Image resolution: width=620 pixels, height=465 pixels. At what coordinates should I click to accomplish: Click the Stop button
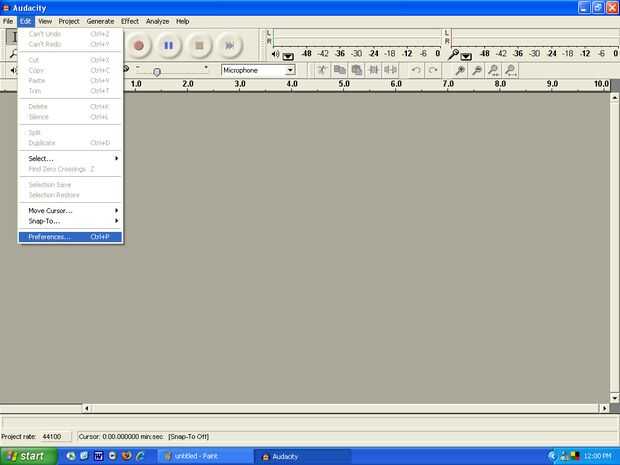pos(199,45)
